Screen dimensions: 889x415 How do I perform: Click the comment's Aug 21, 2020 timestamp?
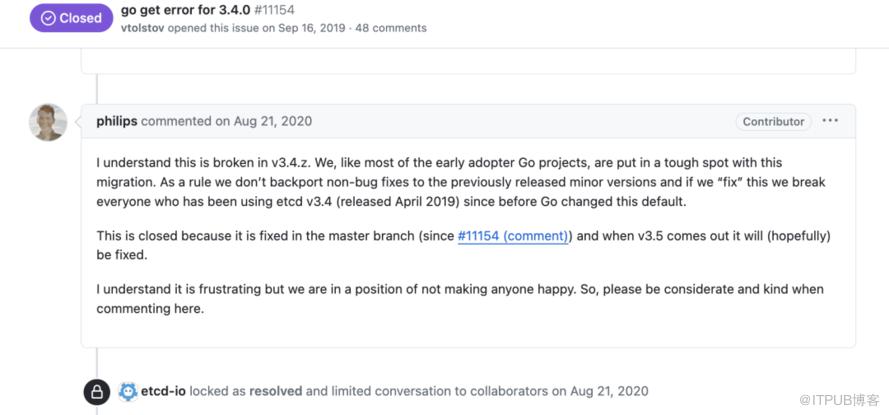[x=272, y=121]
